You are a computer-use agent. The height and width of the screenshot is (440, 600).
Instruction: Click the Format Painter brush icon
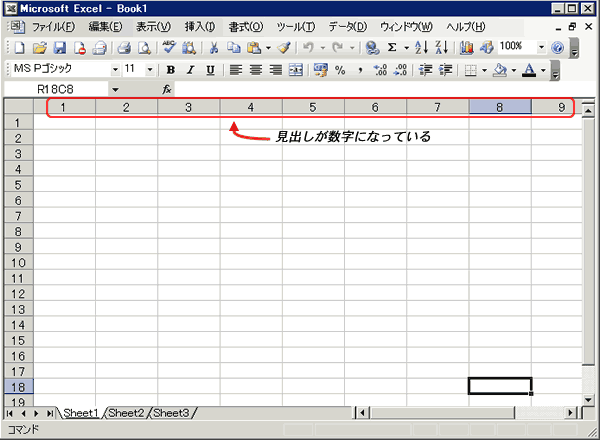coord(284,47)
